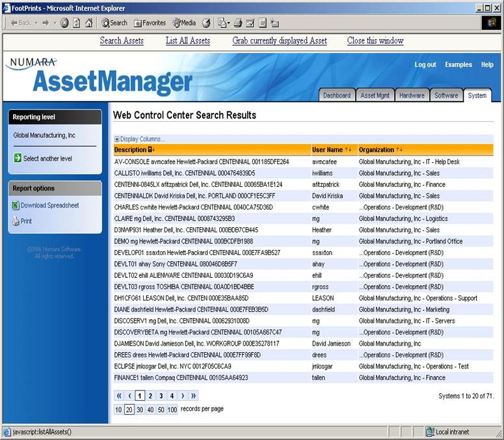Image resolution: width=504 pixels, height=440 pixels.
Task: Open the Media toolbar button
Action: pyautogui.click(x=184, y=23)
